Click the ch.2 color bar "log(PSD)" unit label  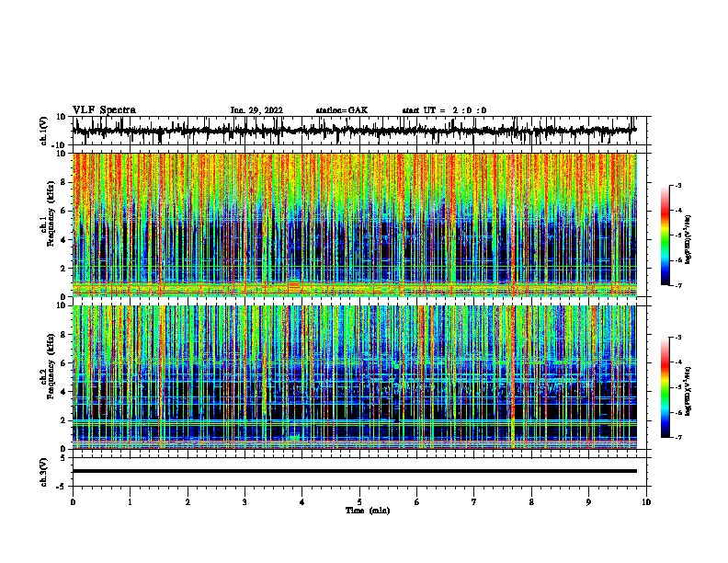tap(688, 391)
